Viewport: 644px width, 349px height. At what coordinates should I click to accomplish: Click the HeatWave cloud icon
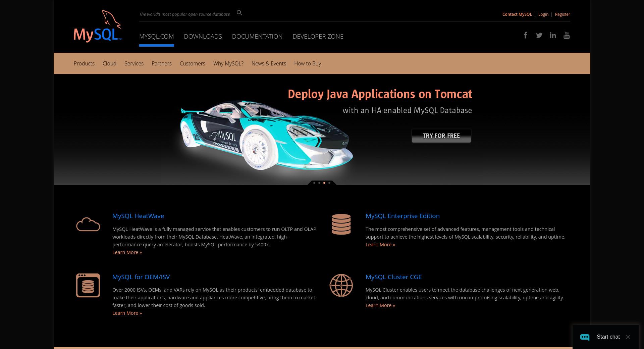88,224
